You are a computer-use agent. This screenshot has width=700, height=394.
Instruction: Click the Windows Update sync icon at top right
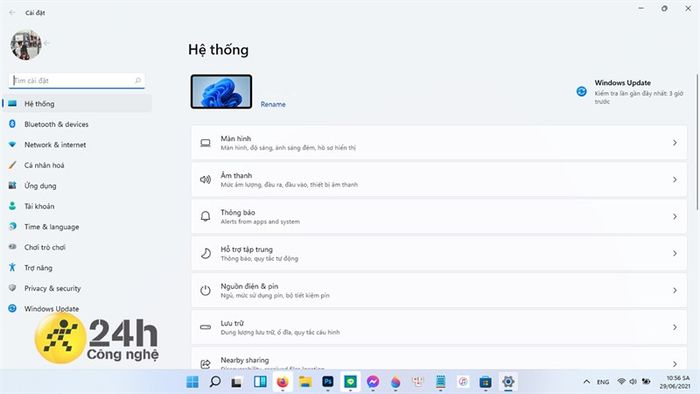coord(581,91)
